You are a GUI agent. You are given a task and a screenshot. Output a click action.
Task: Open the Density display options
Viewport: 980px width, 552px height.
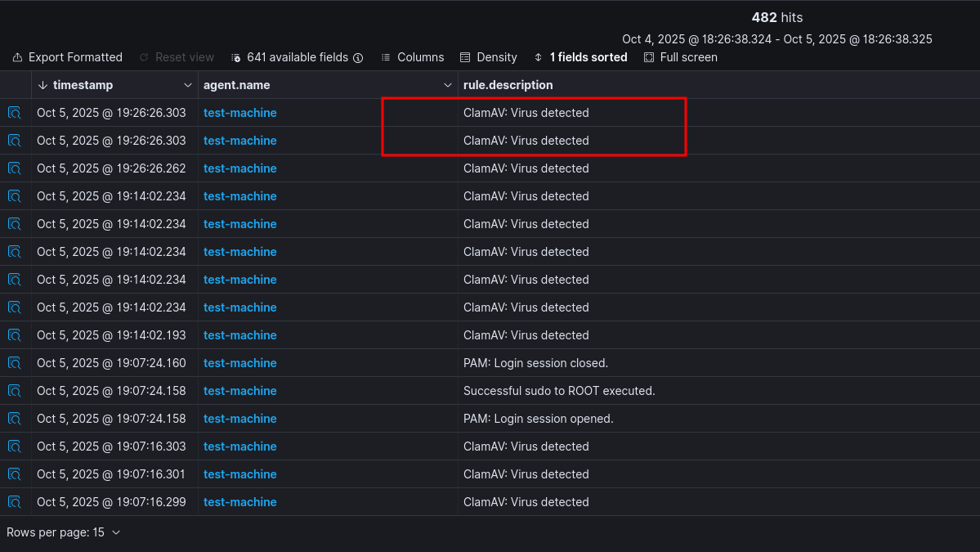[x=488, y=57]
